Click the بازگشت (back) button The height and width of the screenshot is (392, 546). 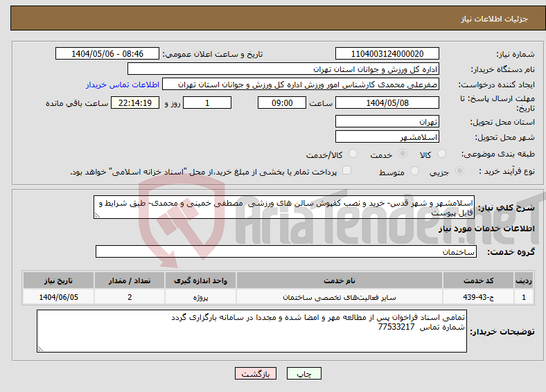pyautogui.click(x=256, y=373)
